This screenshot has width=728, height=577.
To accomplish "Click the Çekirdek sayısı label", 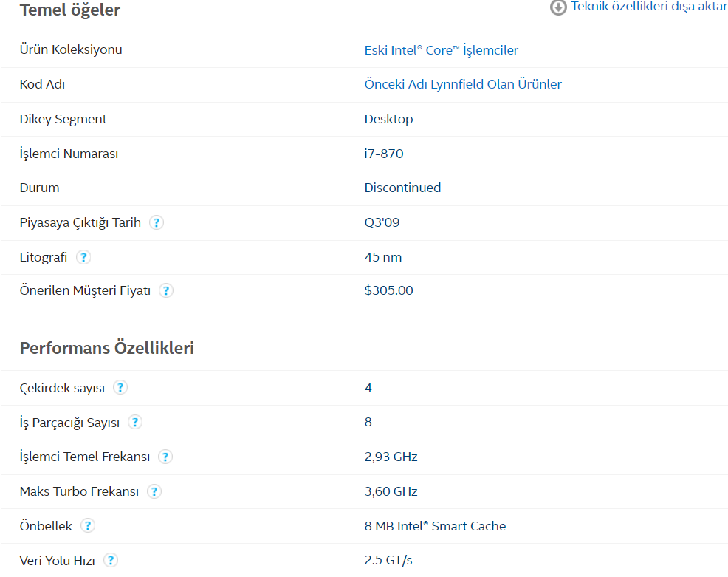I will [x=62, y=388].
